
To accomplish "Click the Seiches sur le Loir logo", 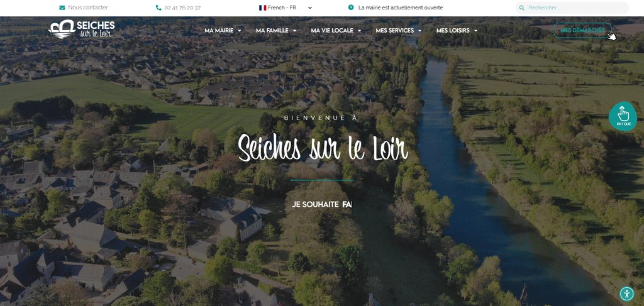I will click(82, 29).
